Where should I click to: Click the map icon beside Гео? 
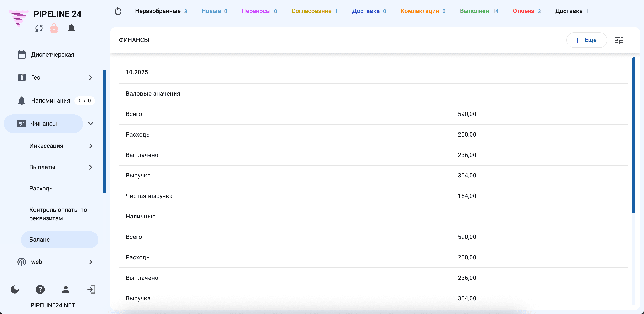[x=22, y=78]
